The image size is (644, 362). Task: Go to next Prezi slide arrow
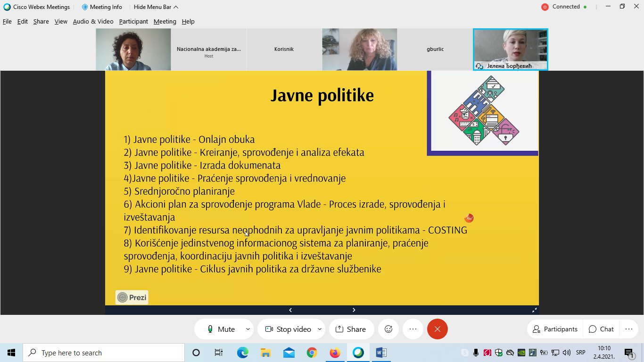tap(354, 310)
